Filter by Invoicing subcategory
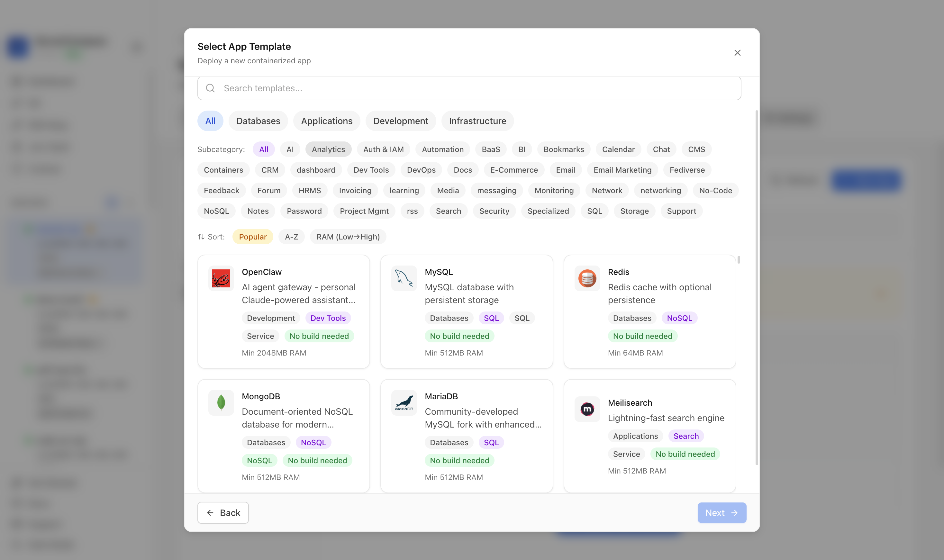 click(x=355, y=191)
